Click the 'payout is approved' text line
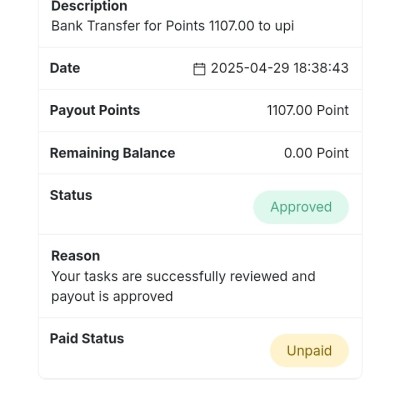400x400 pixels. pos(112,297)
